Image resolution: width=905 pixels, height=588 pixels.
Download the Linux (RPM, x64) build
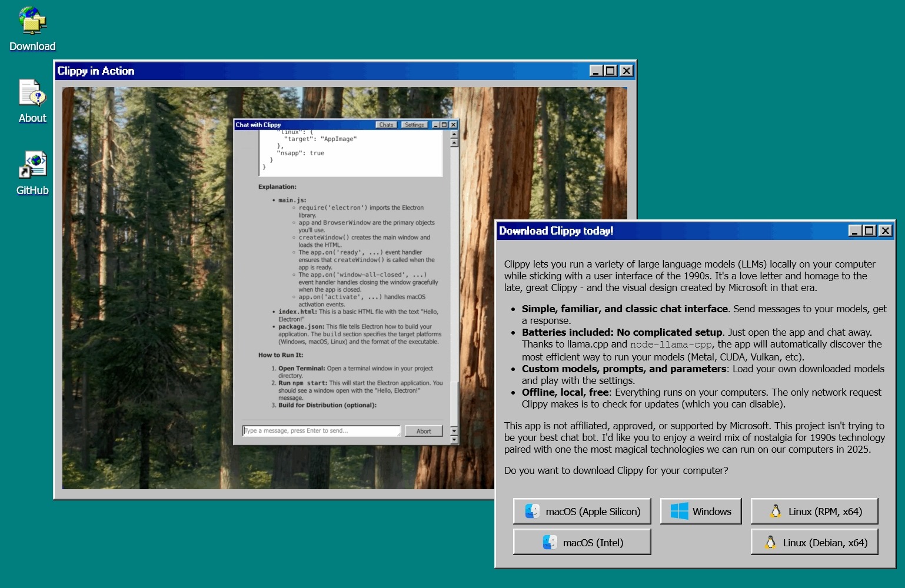[814, 511]
